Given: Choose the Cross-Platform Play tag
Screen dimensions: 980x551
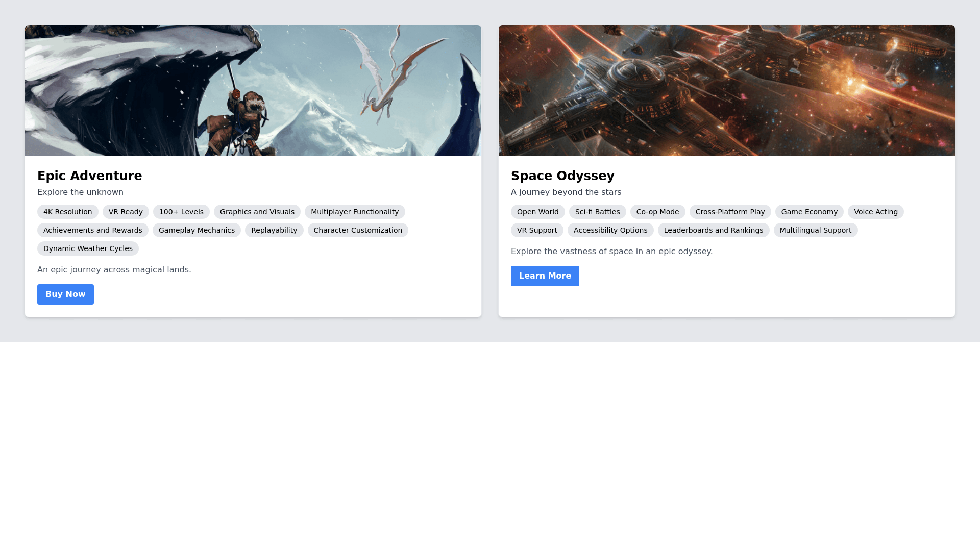Looking at the screenshot, I should [730, 212].
